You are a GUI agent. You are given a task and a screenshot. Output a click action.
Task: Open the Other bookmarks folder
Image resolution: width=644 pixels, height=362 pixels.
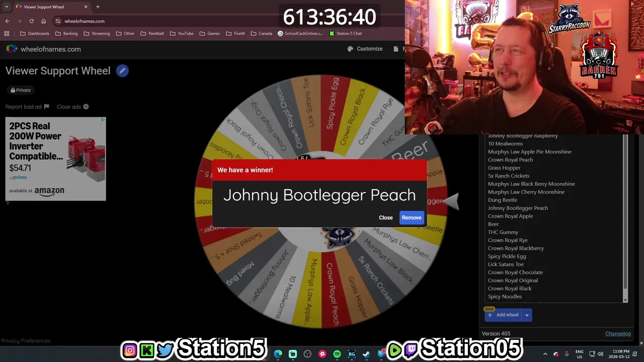coord(125,34)
